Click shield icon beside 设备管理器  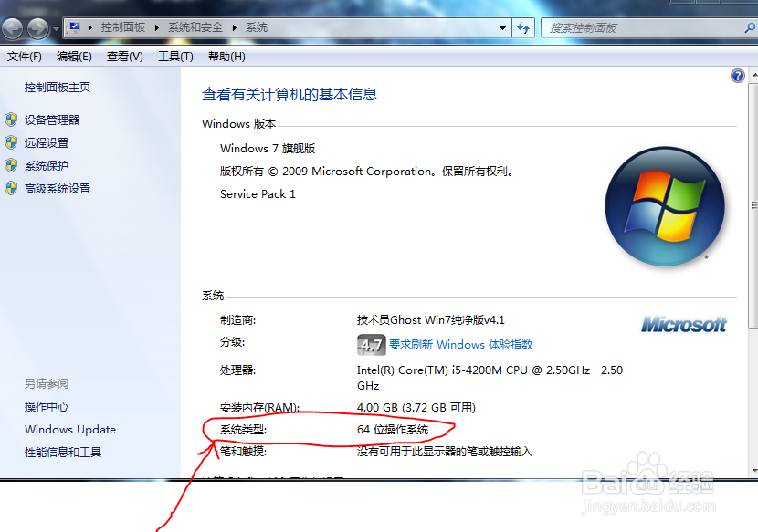click(x=11, y=120)
